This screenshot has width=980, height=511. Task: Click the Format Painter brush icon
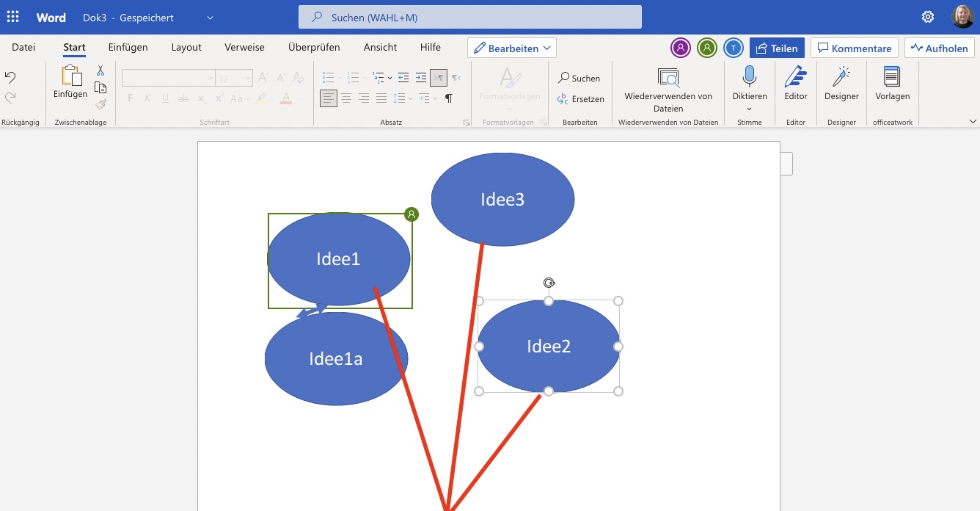[100, 104]
